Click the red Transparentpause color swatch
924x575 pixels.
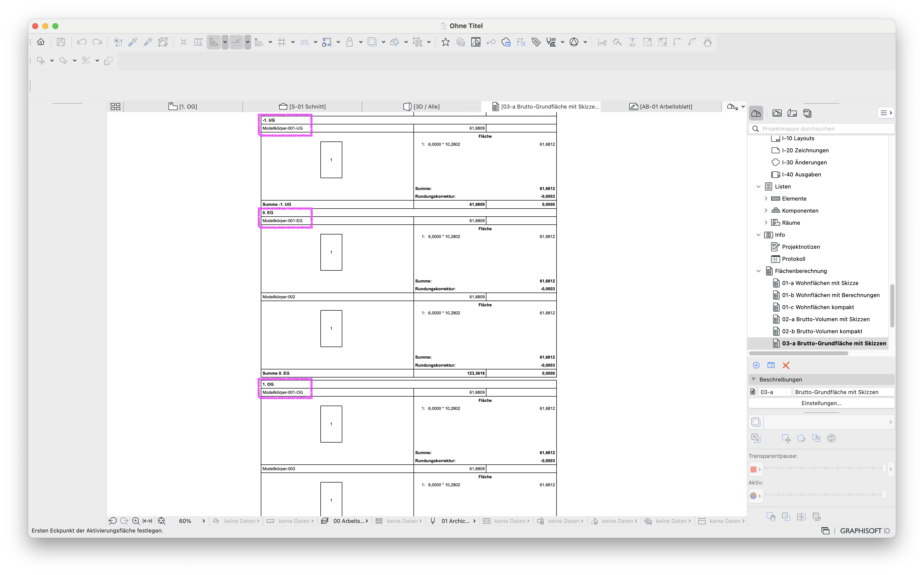[x=753, y=469]
